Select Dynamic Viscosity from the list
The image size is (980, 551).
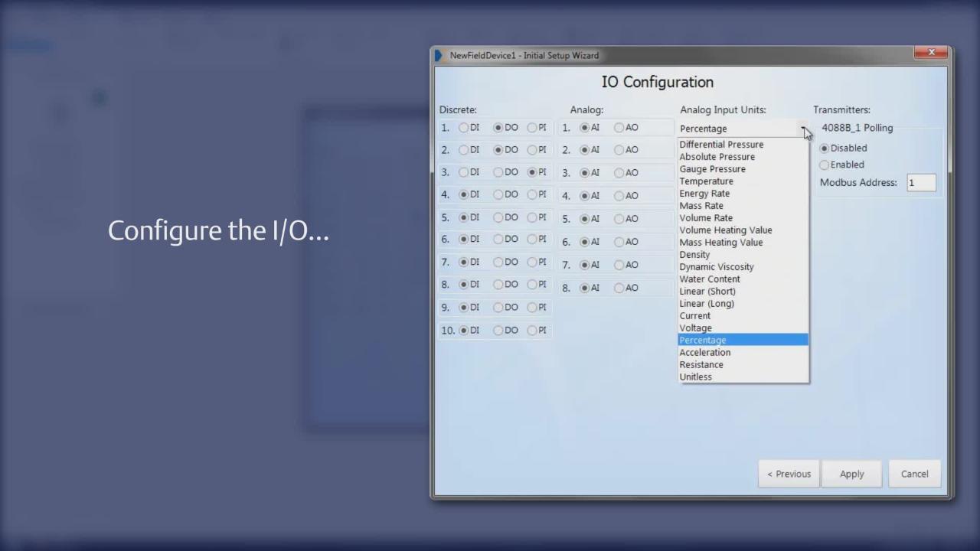[x=717, y=267]
